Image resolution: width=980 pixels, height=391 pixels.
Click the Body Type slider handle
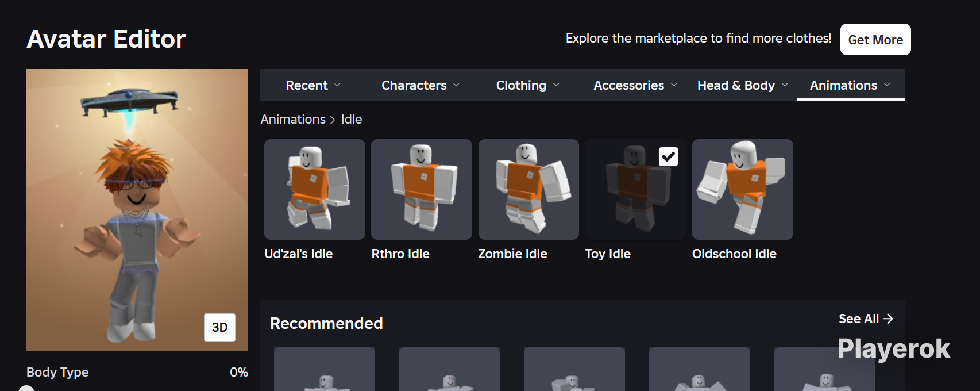[26, 389]
